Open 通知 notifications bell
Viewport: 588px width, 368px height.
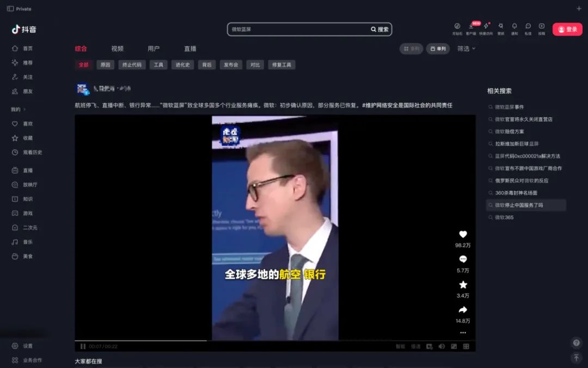(514, 28)
